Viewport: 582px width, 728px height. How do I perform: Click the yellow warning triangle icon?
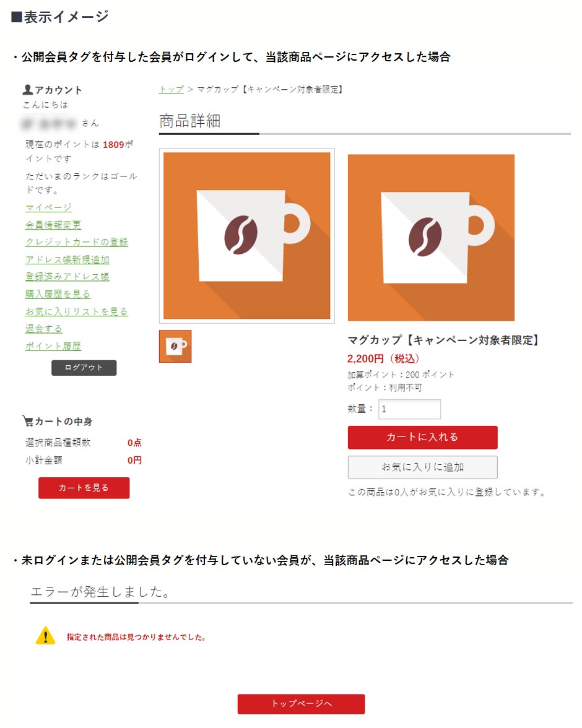click(46, 636)
